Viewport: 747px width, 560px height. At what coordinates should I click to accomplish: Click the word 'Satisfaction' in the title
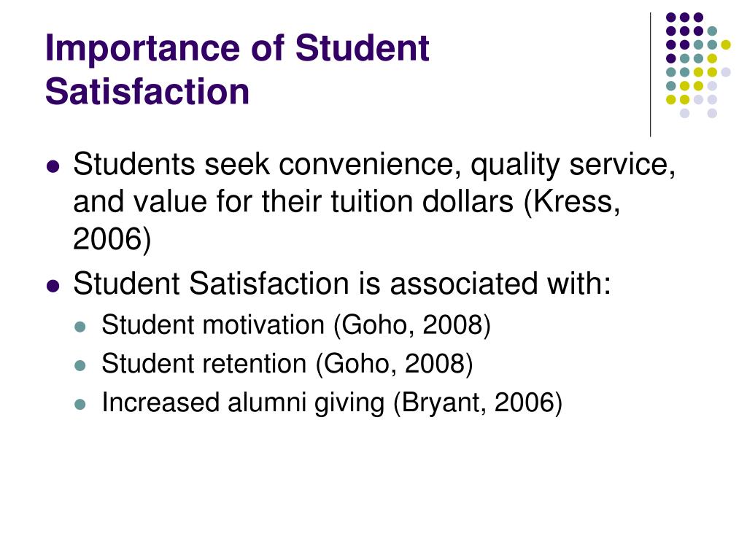pos(147,91)
